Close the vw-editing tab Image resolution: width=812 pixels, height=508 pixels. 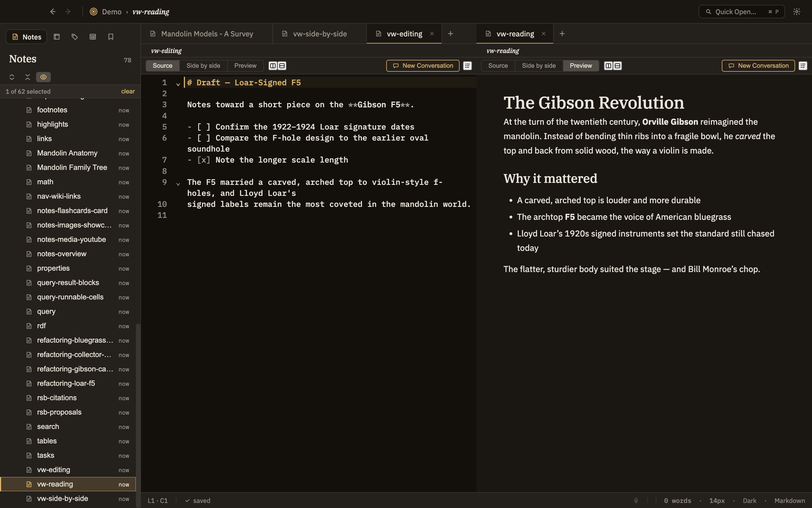tap(432, 34)
